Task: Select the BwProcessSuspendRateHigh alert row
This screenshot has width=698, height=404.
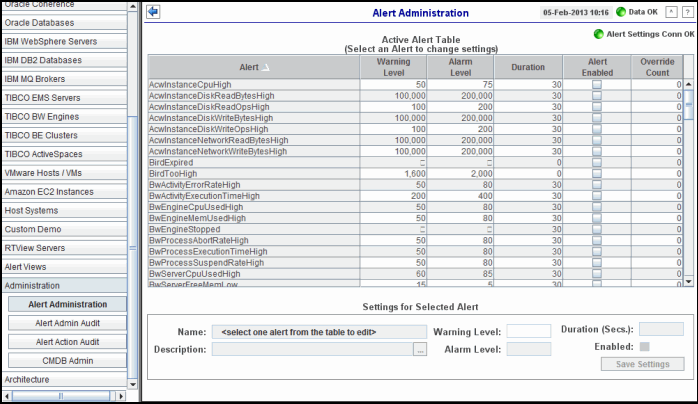Action: (414, 263)
